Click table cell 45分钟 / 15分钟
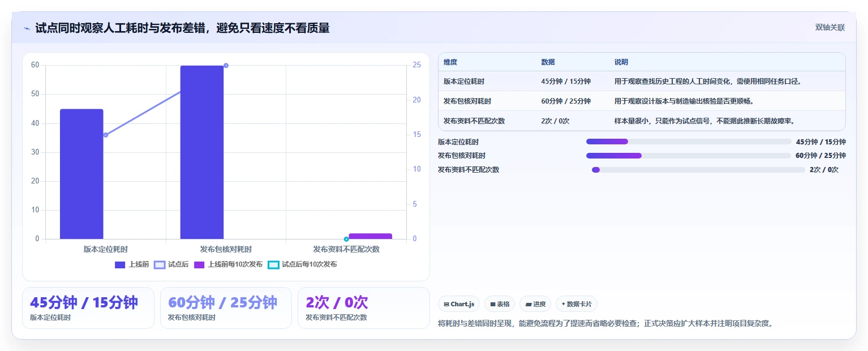This screenshot has height=351, width=868. click(x=566, y=82)
